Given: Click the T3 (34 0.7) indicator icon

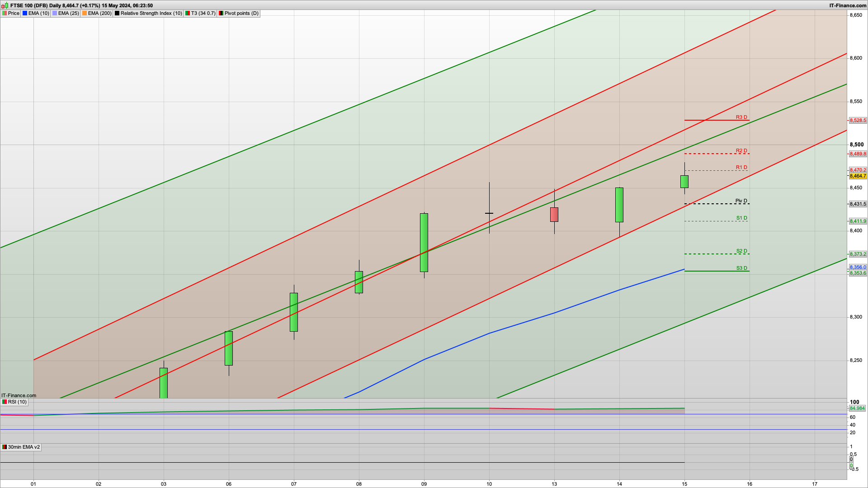Looking at the screenshot, I should [188, 13].
